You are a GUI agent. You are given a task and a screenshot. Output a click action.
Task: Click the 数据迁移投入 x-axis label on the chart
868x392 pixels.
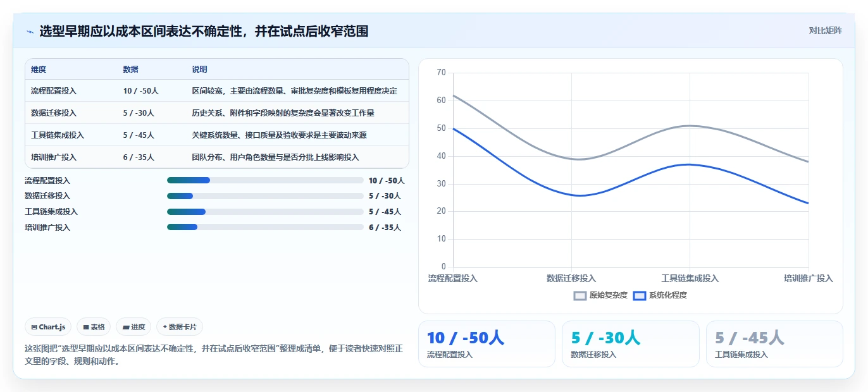[x=571, y=278]
